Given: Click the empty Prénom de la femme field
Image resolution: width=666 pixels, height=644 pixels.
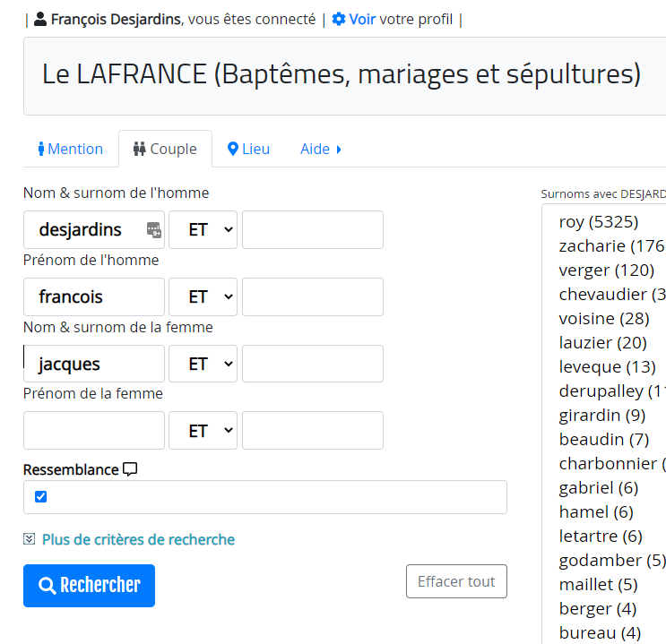Looking at the screenshot, I should click(x=94, y=431).
